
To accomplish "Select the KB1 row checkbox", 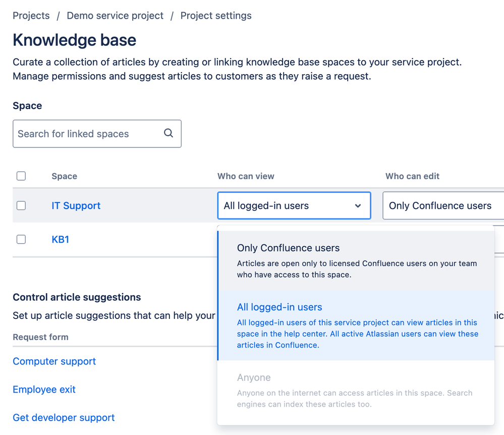I will (21, 239).
